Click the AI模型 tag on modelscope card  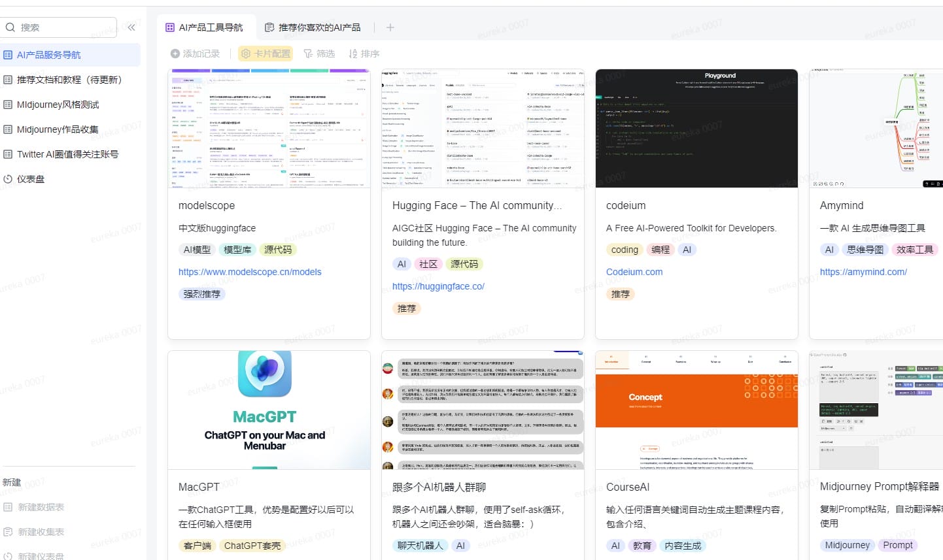click(197, 250)
